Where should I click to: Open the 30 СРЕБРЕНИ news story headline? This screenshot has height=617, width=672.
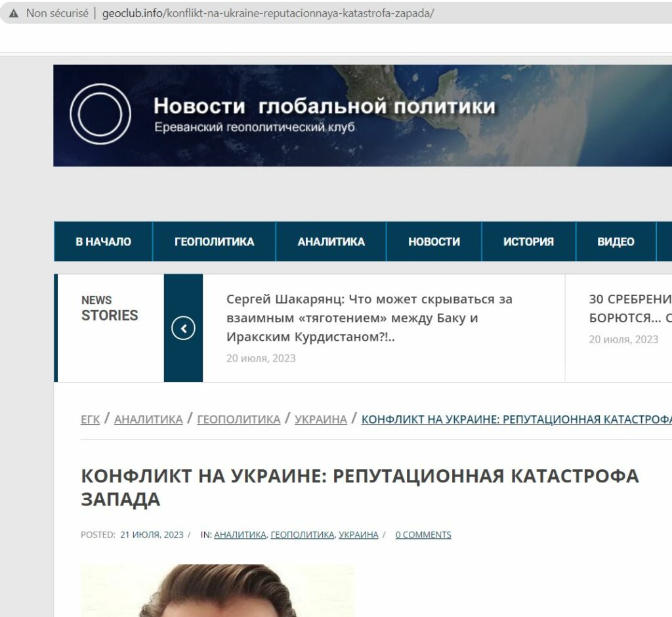point(631,308)
